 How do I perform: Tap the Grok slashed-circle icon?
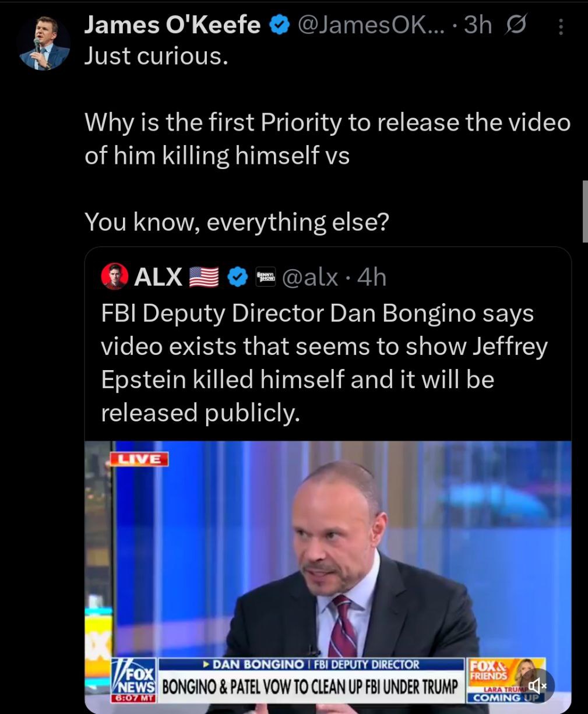(516, 26)
